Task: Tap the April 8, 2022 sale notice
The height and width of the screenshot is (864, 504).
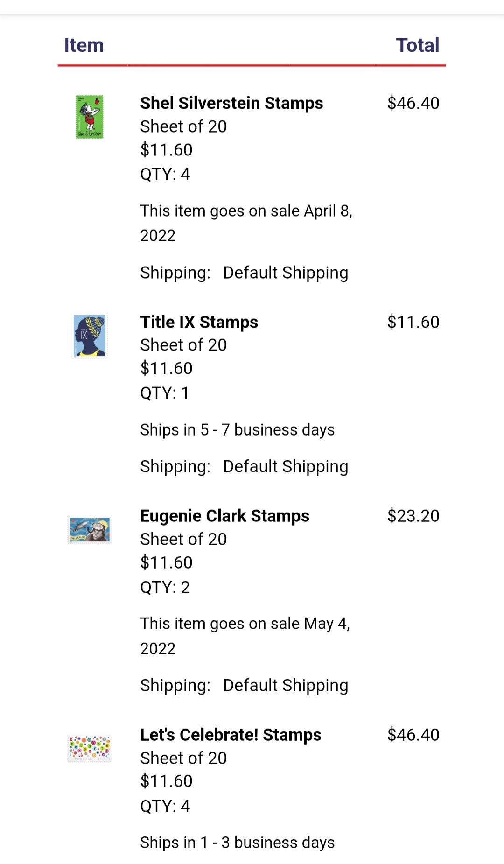Action: 246,223
